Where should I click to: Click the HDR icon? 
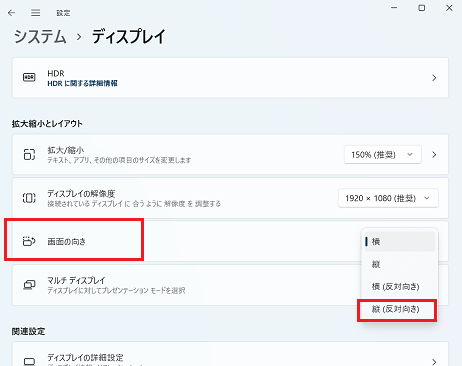[x=29, y=77]
